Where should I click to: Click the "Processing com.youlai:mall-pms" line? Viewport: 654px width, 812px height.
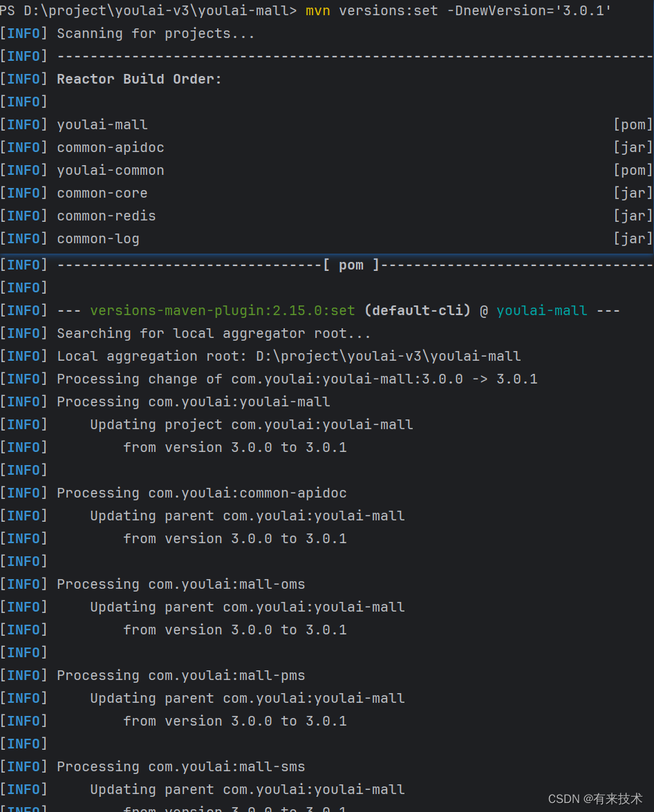[x=181, y=675]
